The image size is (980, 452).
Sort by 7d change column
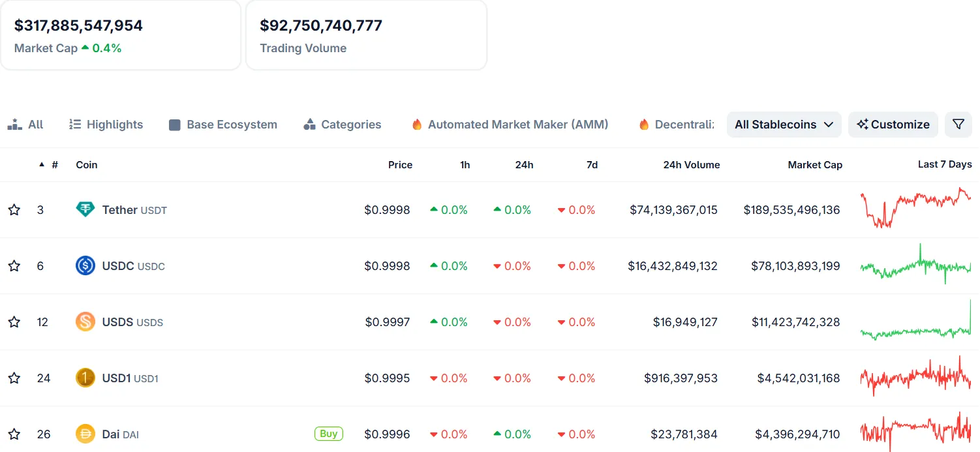(592, 165)
